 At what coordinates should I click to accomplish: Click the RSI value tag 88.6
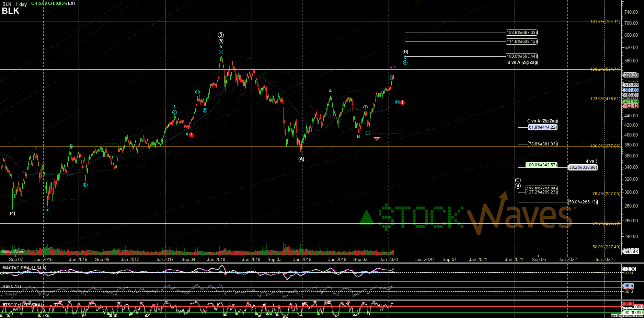pyautogui.click(x=629, y=285)
